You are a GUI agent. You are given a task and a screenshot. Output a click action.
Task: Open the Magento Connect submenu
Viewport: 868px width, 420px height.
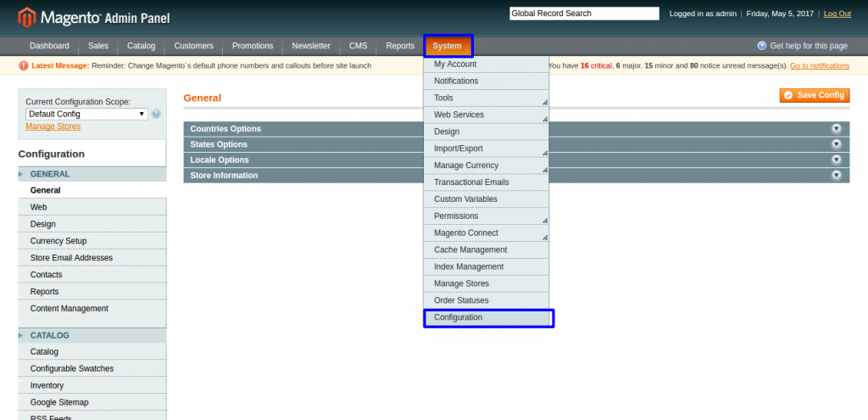(487, 232)
